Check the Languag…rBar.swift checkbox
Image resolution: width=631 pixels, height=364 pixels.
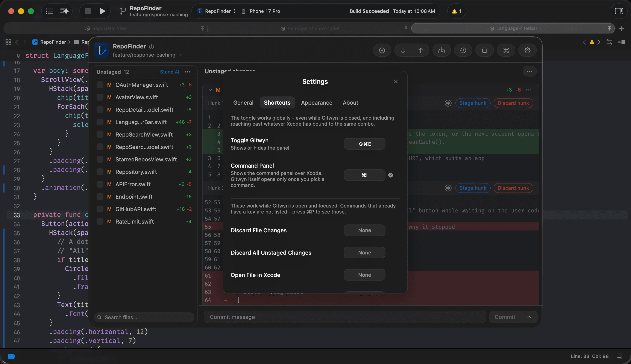(x=100, y=122)
